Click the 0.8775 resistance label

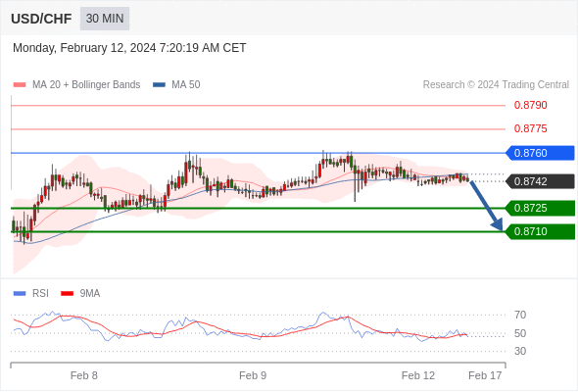coord(530,128)
